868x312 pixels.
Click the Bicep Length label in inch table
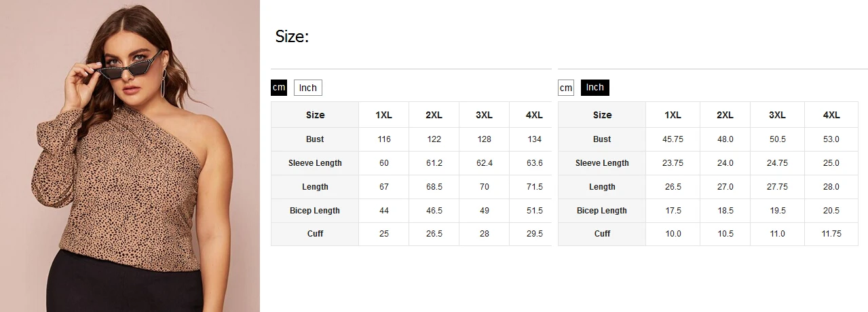[602, 211]
